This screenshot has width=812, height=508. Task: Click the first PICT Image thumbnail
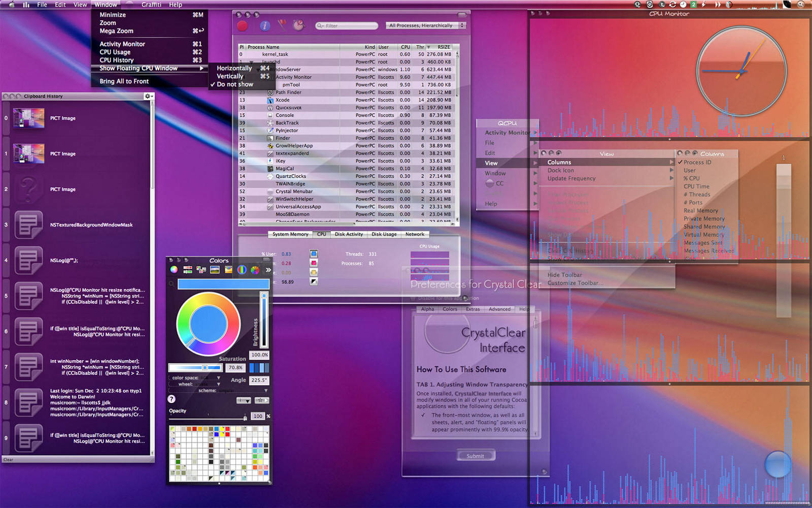coord(28,118)
